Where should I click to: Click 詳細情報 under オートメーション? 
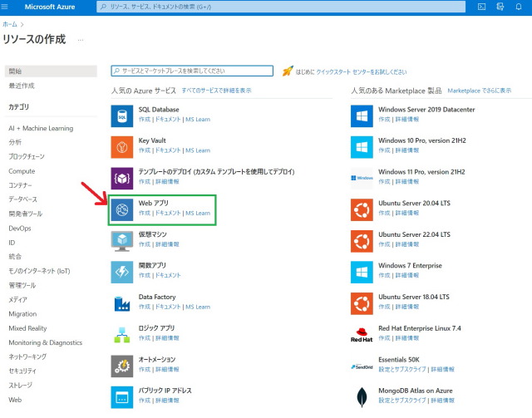tap(167, 369)
